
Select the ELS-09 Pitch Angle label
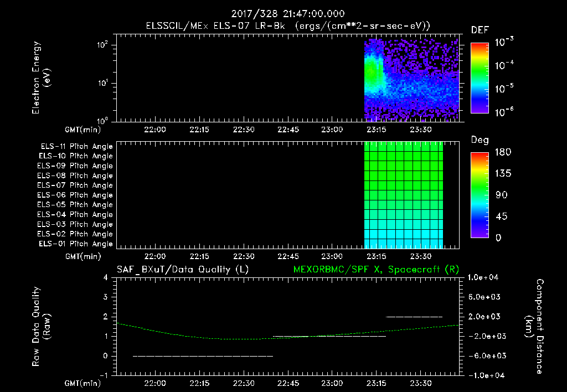click(x=75, y=166)
